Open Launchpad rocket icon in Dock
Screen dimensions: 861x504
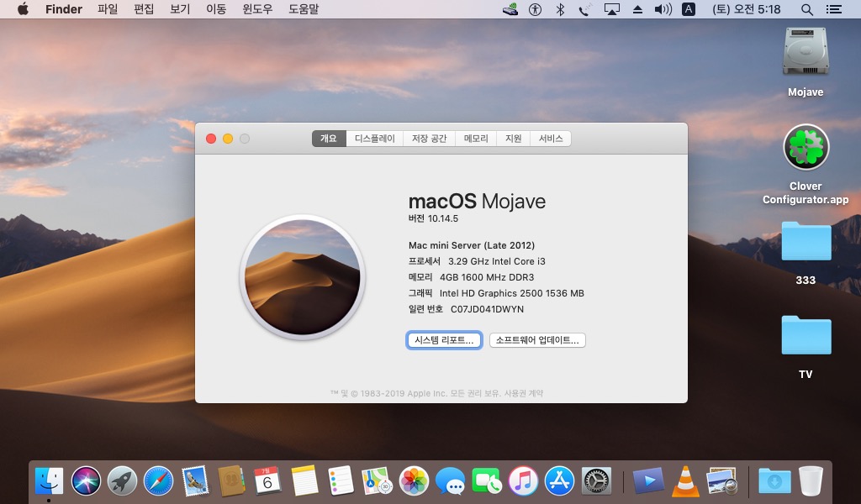coord(122,481)
